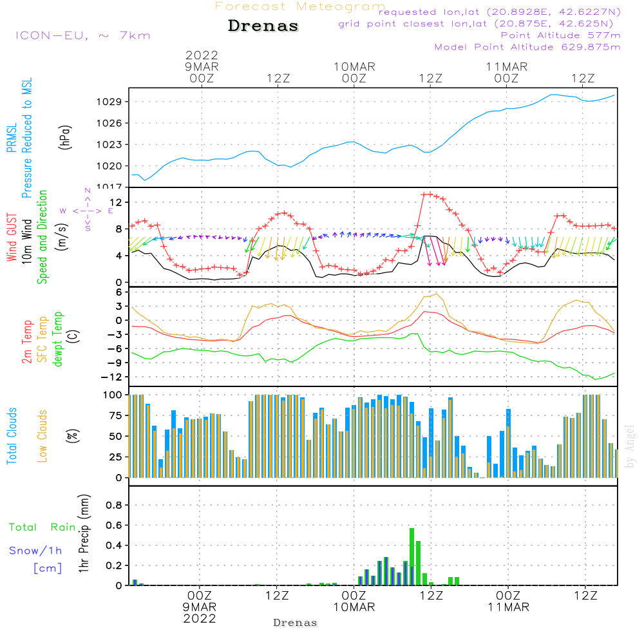Click the requested lon,lat coordinates text
Viewport: 644px width, 644px height.
(500, 12)
